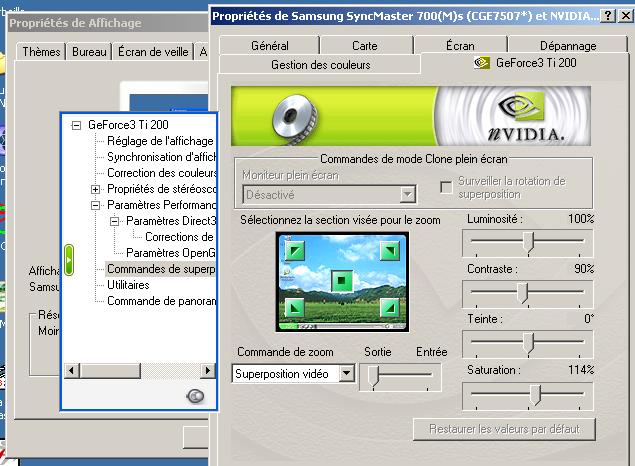Click the center zoom square in preview
Image resolution: width=635 pixels, height=466 pixels.
coord(342,281)
